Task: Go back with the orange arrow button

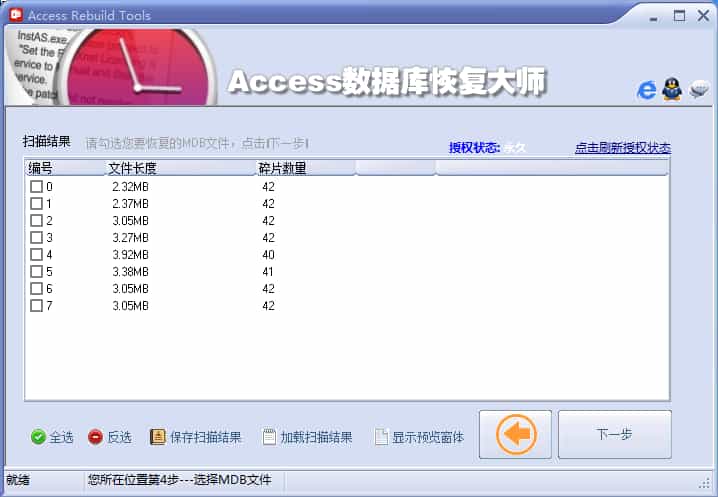Action: coord(515,434)
